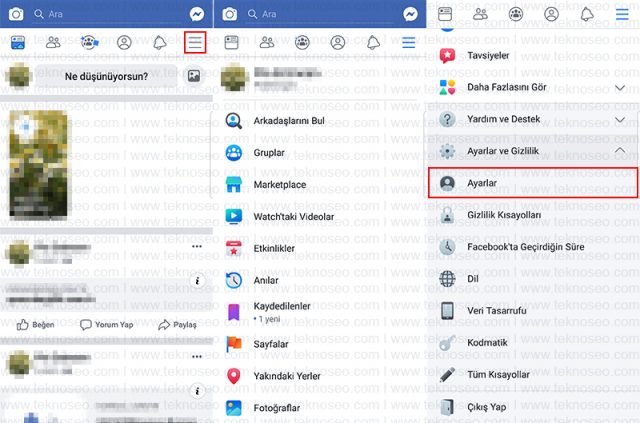Click the left panel search field
The width and height of the screenshot is (640, 423).
pyautogui.click(x=108, y=14)
